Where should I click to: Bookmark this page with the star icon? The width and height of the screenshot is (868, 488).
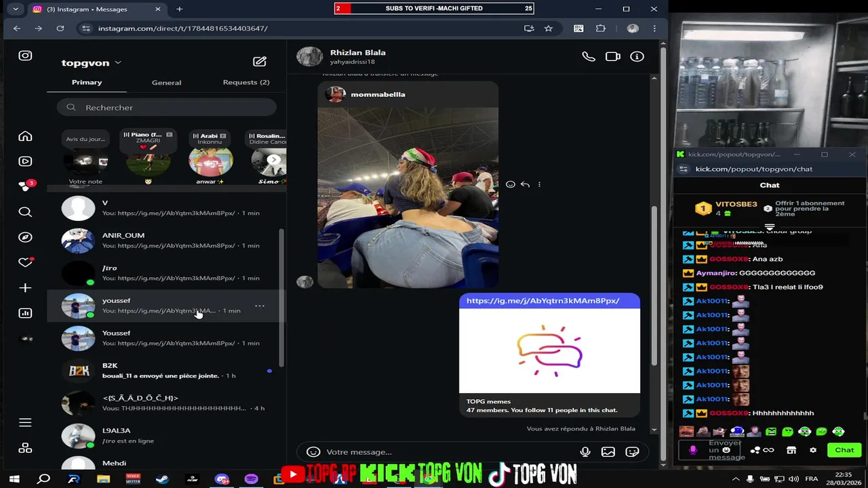(549, 28)
